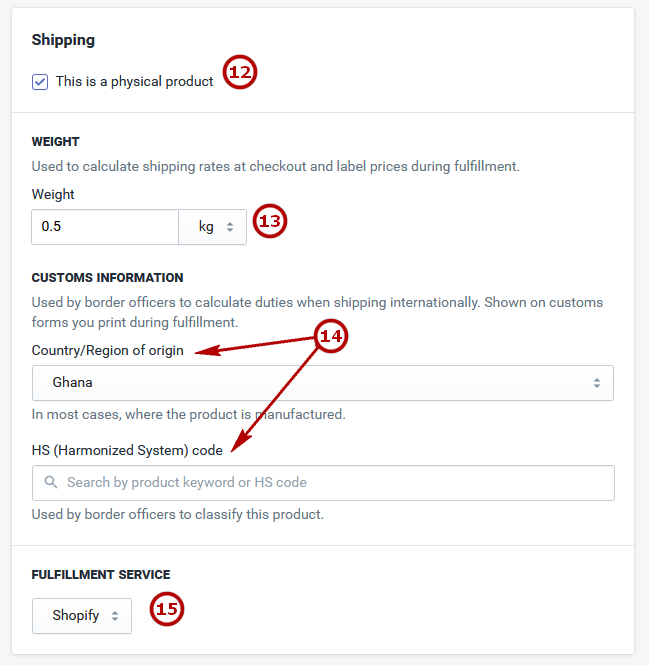Viewport: 649px width, 665px height.
Task: Click the red circled number 13 marker
Action: pyautogui.click(x=270, y=221)
